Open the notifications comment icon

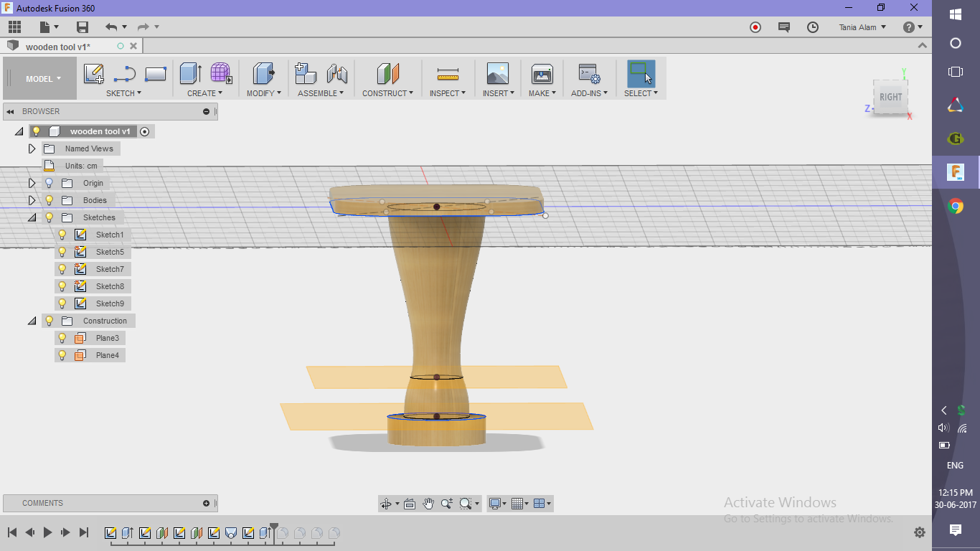[x=784, y=27]
